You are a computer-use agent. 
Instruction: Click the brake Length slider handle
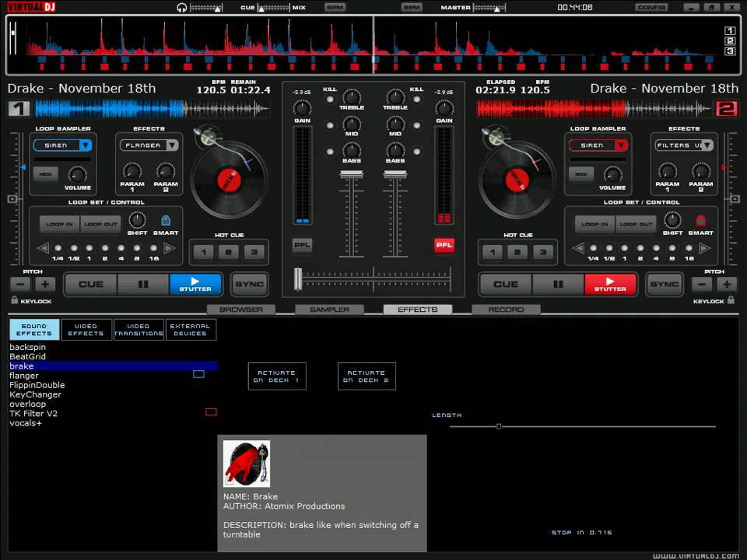click(x=499, y=427)
